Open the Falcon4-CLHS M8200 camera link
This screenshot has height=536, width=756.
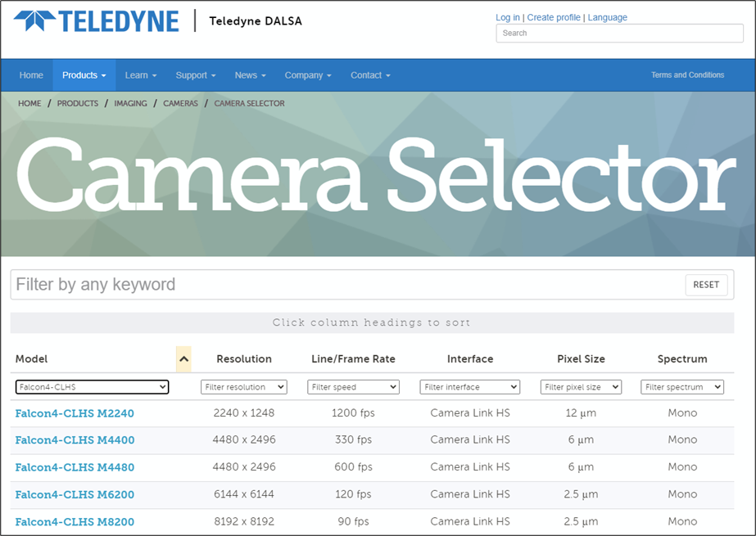point(75,521)
